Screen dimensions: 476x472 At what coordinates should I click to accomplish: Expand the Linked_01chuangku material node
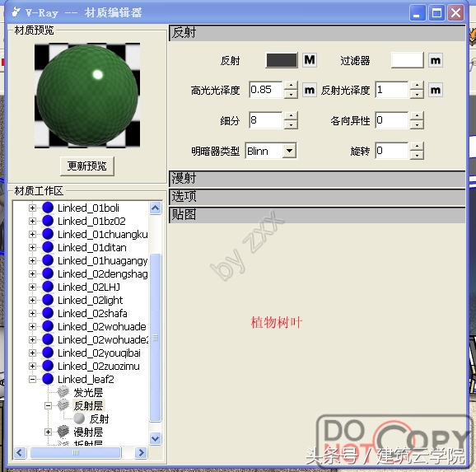pos(32,234)
